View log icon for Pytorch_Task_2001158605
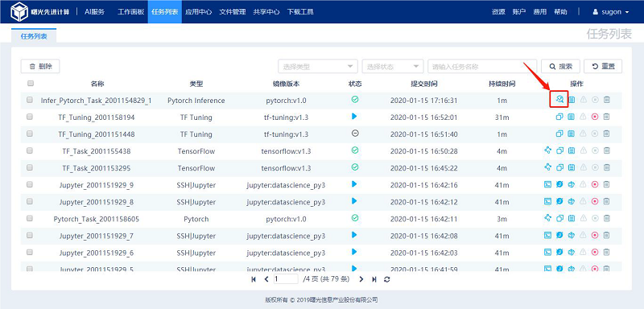644x309 pixels. (x=571, y=218)
